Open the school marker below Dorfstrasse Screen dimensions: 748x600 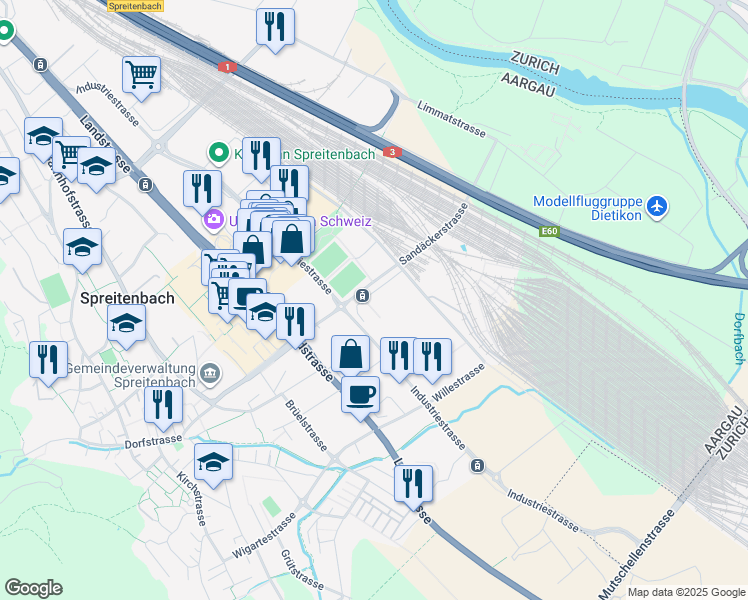[x=213, y=466]
